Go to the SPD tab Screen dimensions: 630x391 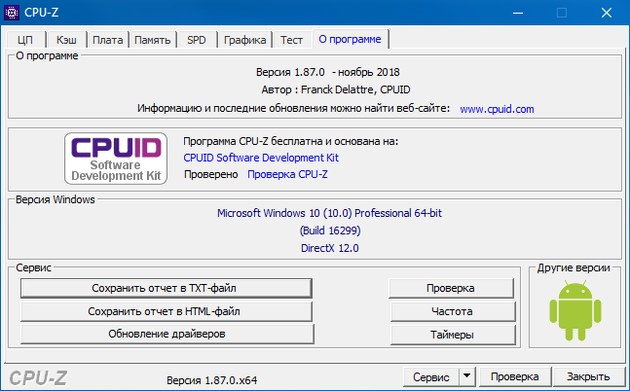(196, 40)
